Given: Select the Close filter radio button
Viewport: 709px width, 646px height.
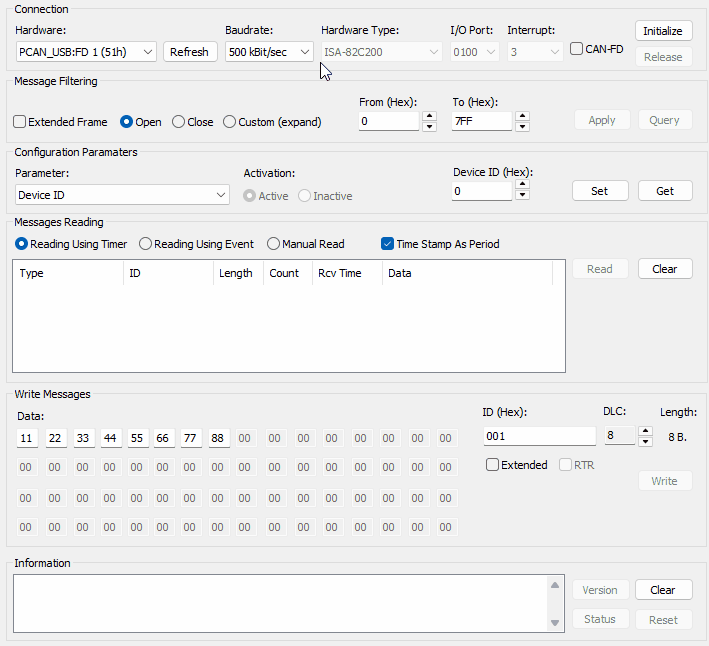Looking at the screenshot, I should point(179,122).
